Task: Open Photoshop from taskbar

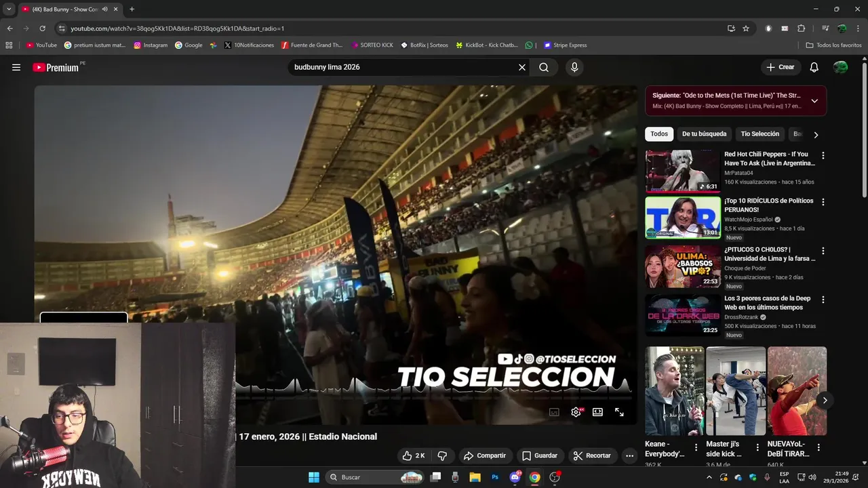Action: 495,477
